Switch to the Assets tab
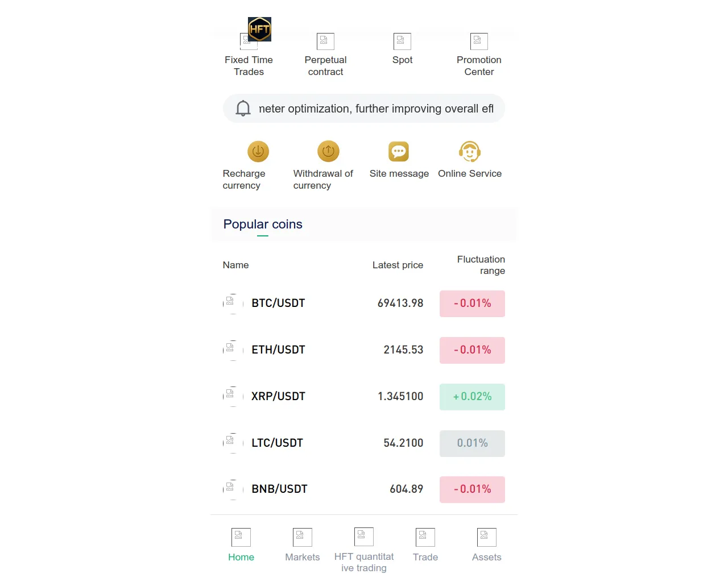728x582 pixels. click(x=487, y=544)
